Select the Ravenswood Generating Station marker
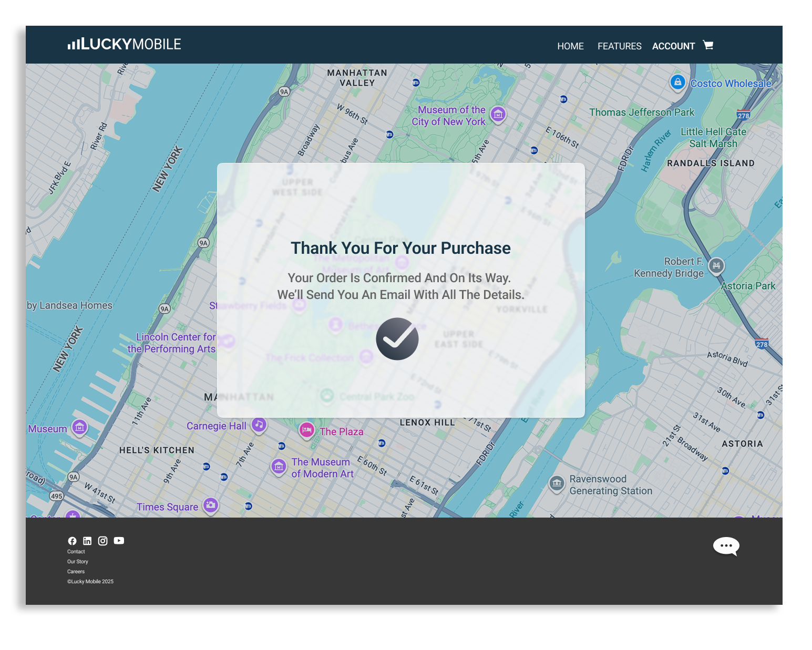The width and height of the screenshot is (812, 650). point(557,483)
